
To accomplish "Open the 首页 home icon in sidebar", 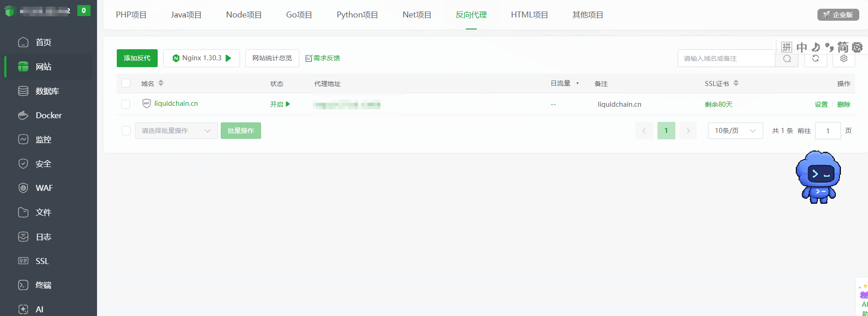I will coord(23,42).
